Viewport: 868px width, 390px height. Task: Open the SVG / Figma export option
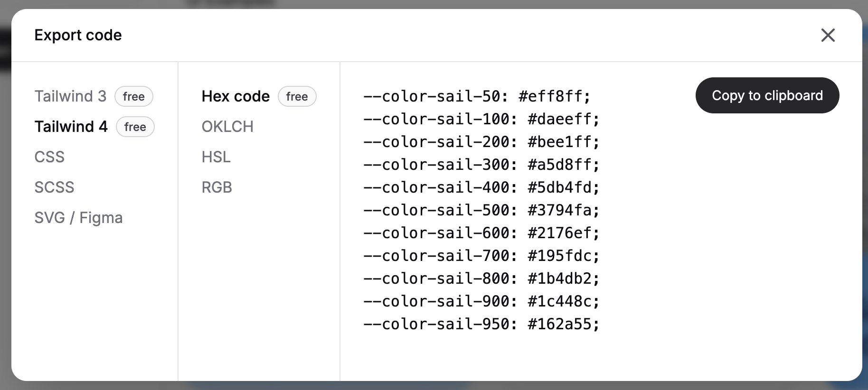[x=78, y=218]
